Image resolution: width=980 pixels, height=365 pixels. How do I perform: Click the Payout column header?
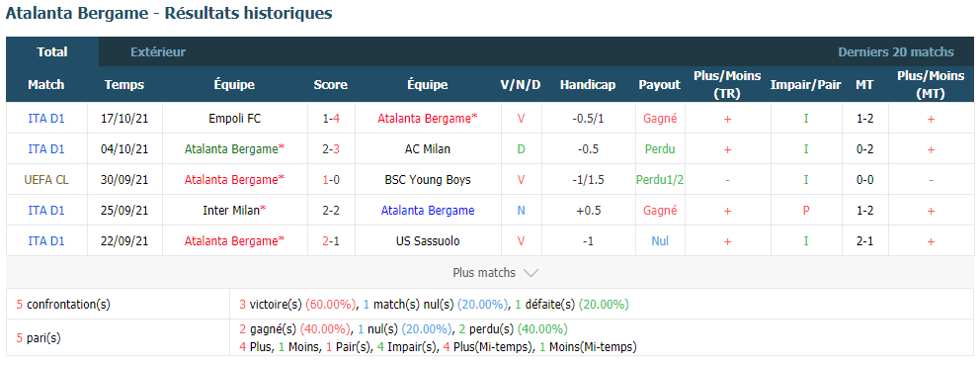point(659,84)
